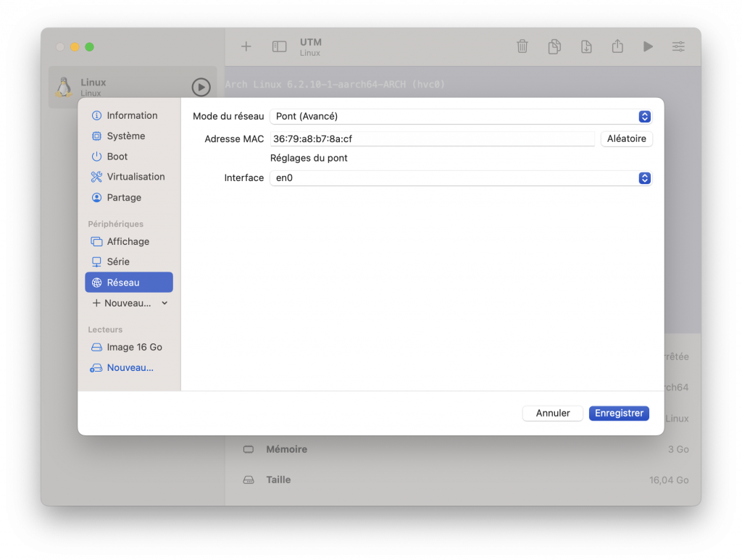Click the move VM download icon
Screen dimensions: 742x560
click(586, 46)
